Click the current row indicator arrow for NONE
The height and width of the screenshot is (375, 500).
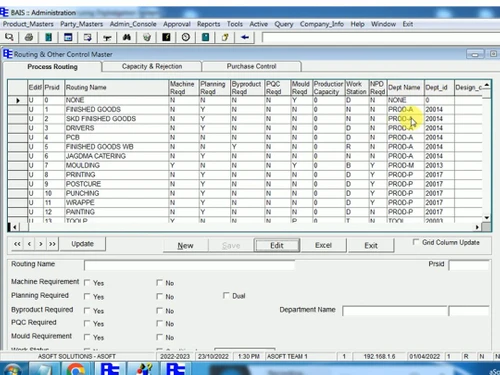coord(18,100)
